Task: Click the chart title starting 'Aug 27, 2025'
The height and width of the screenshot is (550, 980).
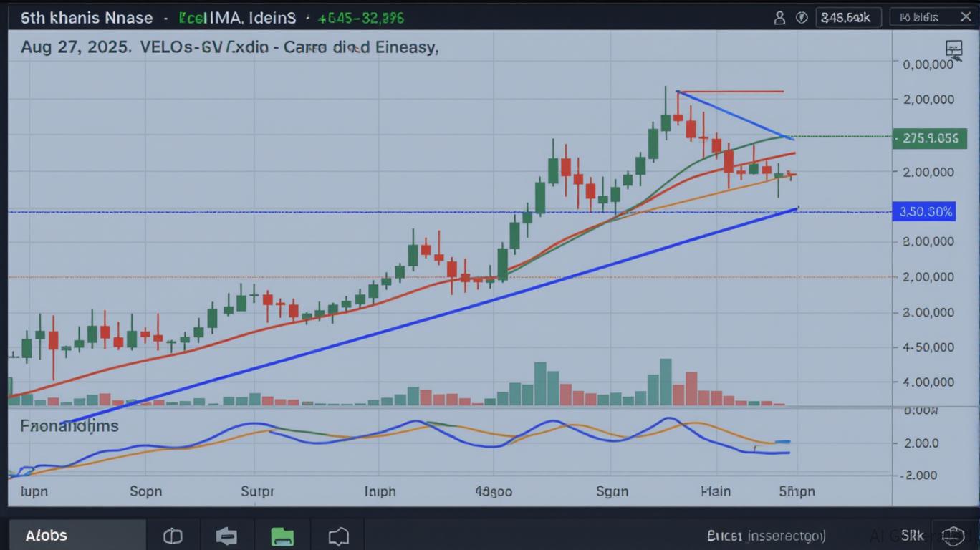Action: 229,48
